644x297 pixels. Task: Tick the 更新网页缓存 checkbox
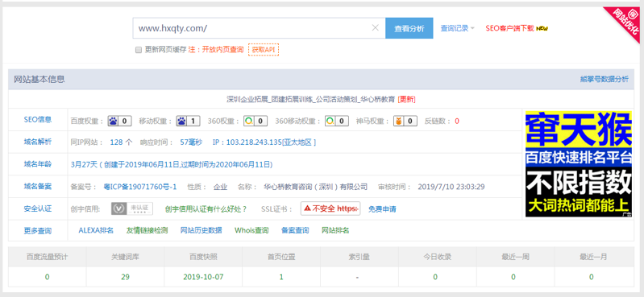(x=139, y=50)
